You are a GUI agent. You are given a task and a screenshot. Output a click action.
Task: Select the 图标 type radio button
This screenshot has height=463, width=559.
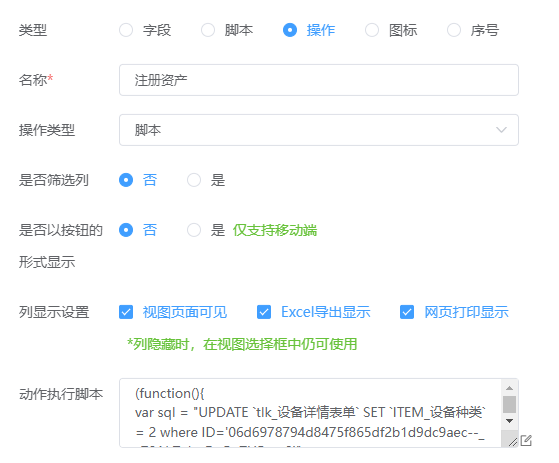coord(372,30)
